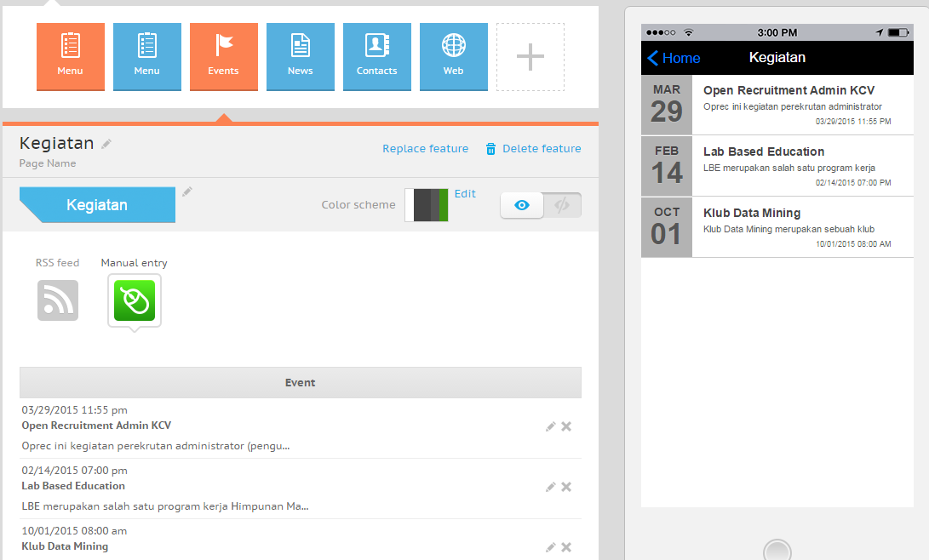Delete the Lab Based Education event
The image size is (929, 560).
click(x=566, y=487)
